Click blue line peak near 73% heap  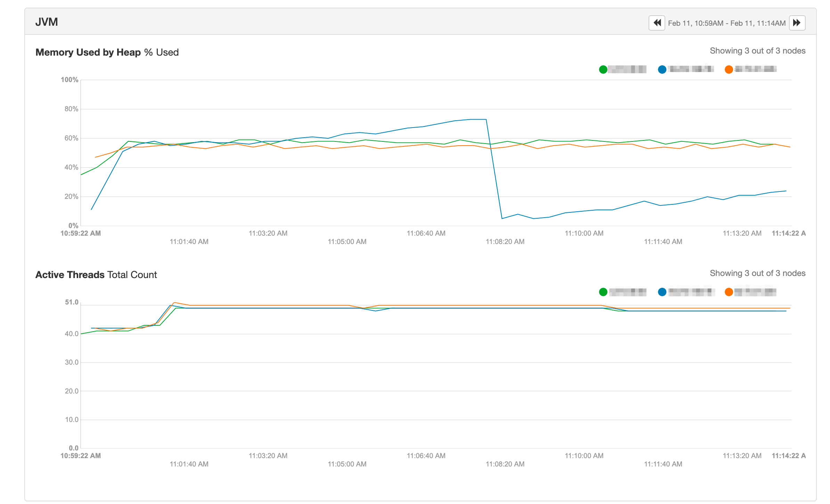[x=478, y=119]
